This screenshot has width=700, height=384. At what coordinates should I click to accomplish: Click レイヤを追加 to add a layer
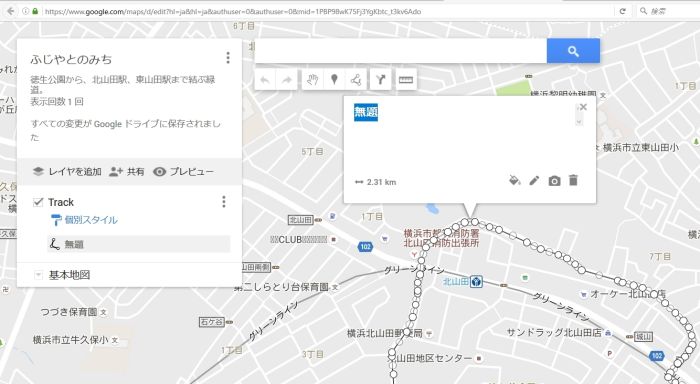tap(75, 171)
